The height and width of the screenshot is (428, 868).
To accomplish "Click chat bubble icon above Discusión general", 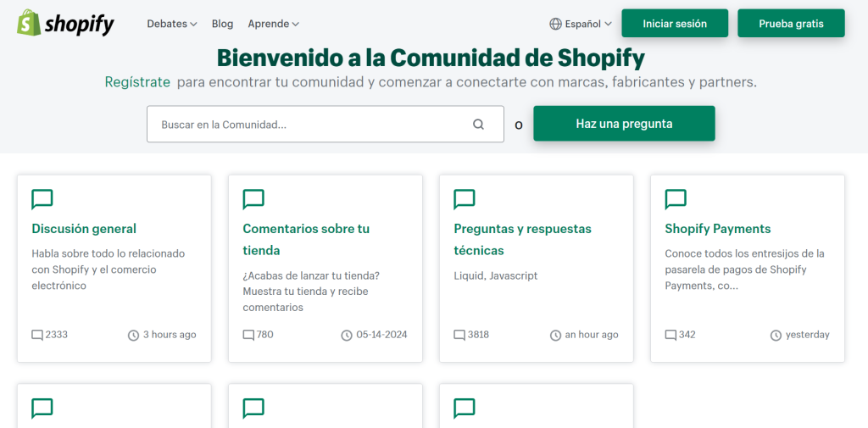I will coord(42,199).
